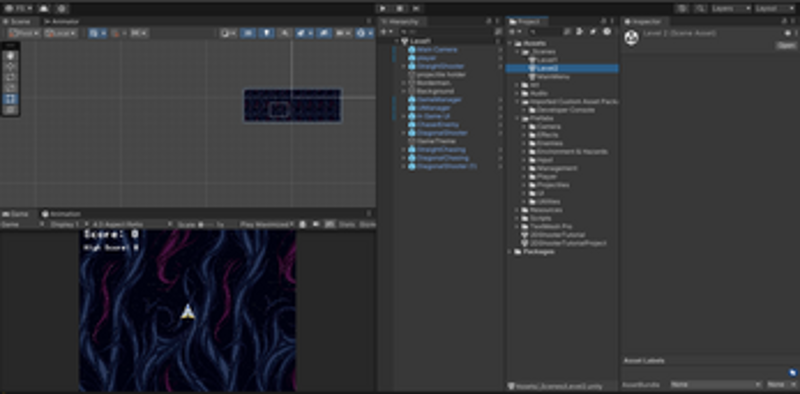The image size is (800, 394).
Task: Select ChaserEnemy in the Hierarchy
Action: 437,125
